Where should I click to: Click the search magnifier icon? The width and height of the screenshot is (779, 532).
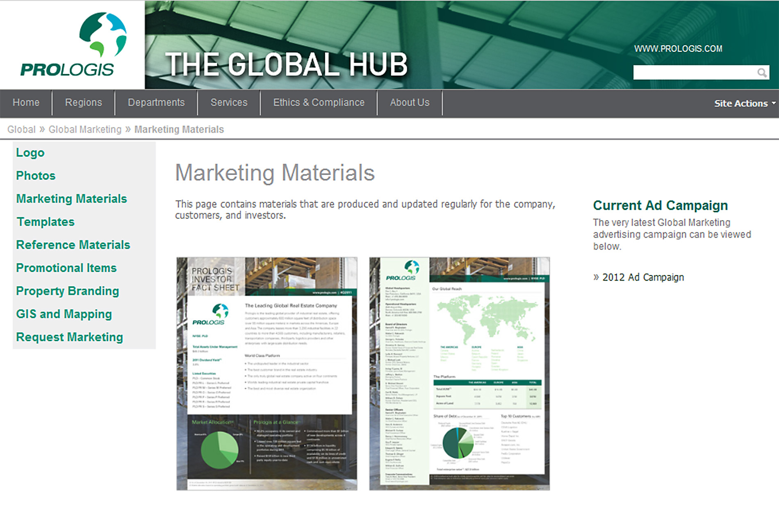coord(762,73)
